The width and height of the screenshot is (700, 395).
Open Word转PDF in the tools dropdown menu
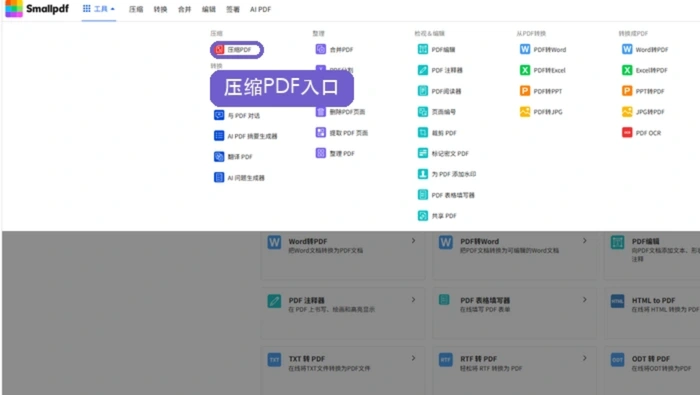pos(645,49)
